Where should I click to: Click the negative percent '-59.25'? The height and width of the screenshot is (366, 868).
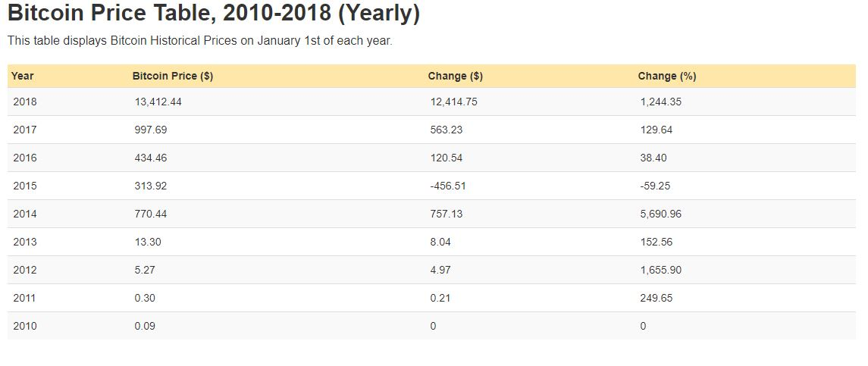pos(656,186)
